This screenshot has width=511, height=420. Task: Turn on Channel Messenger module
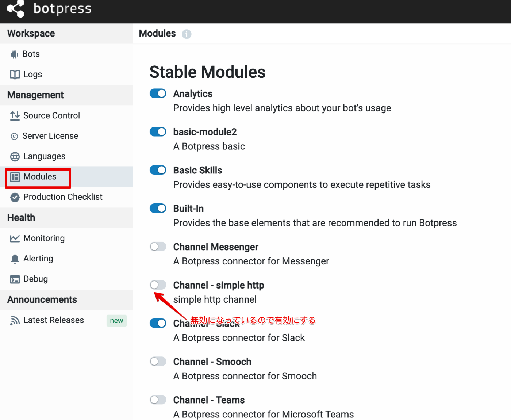click(158, 247)
